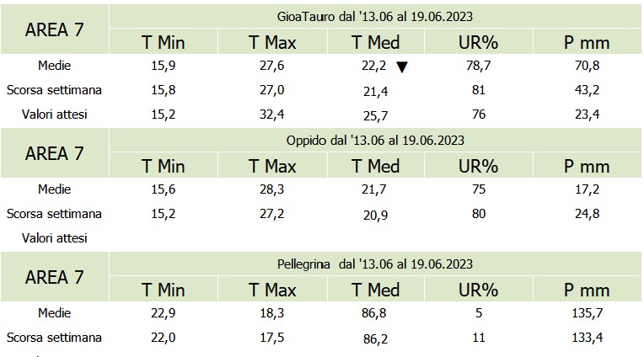Viewport: 644px width, 357px height.
Task: Click the Oppido date range title
Action: 375,140
